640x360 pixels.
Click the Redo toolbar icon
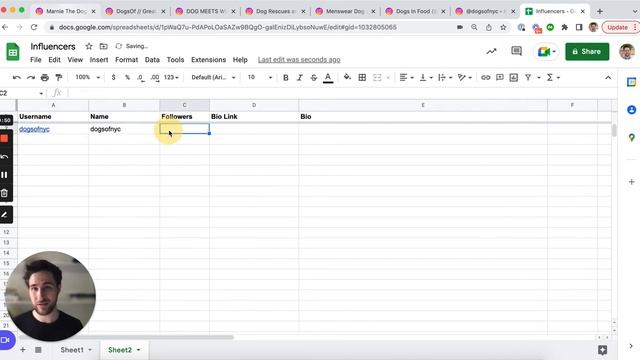(31, 78)
